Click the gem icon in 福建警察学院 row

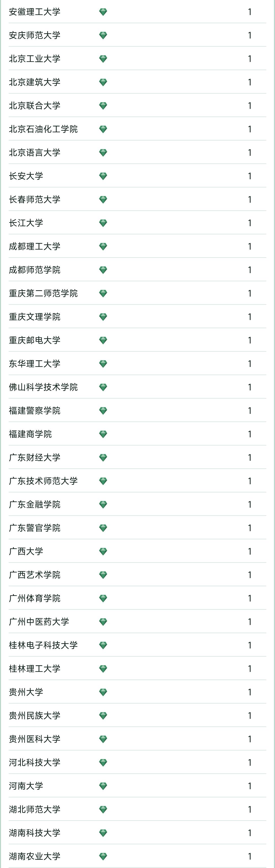pyautogui.click(x=103, y=411)
